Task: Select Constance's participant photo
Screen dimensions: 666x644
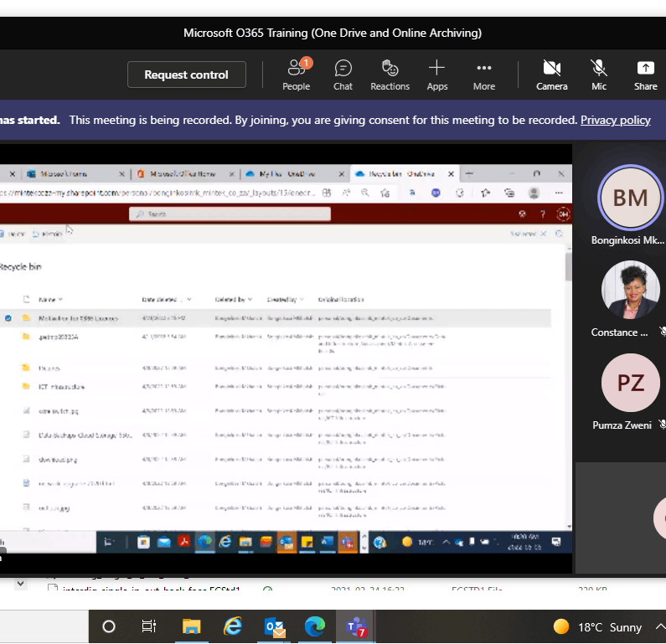Action: [x=630, y=290]
